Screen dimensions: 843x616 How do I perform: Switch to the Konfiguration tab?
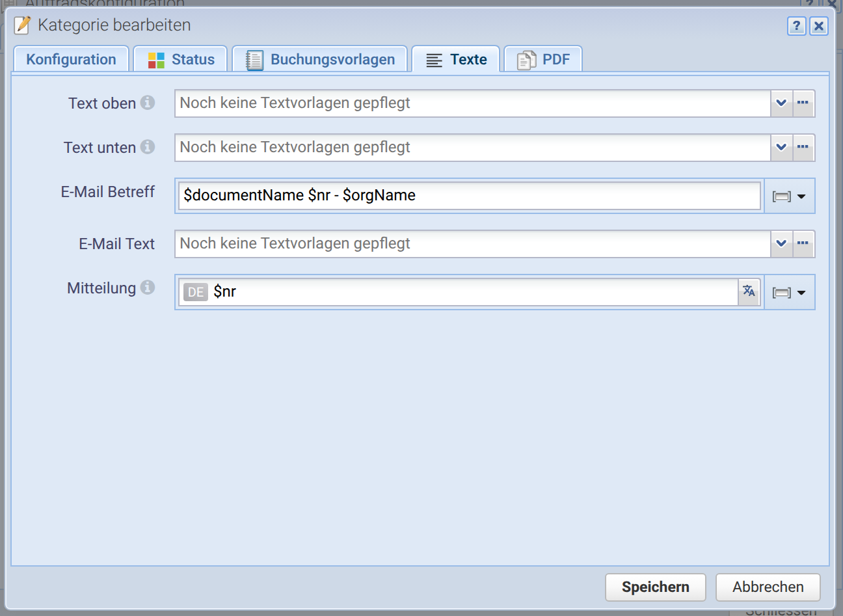point(71,59)
